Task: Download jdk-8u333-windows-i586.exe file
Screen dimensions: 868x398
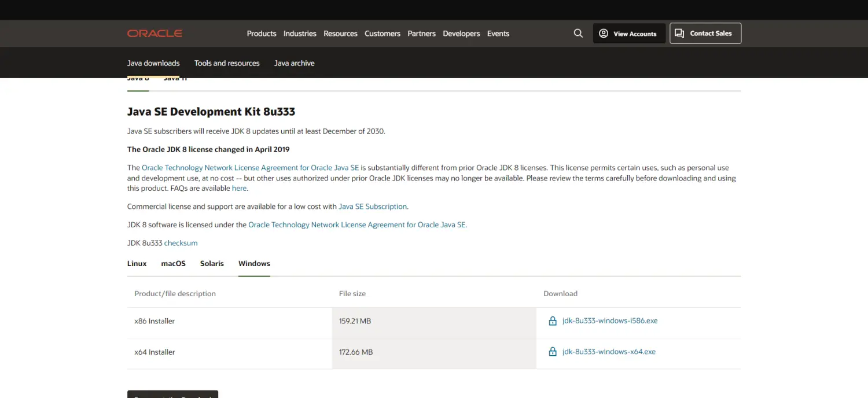Action: (610, 321)
